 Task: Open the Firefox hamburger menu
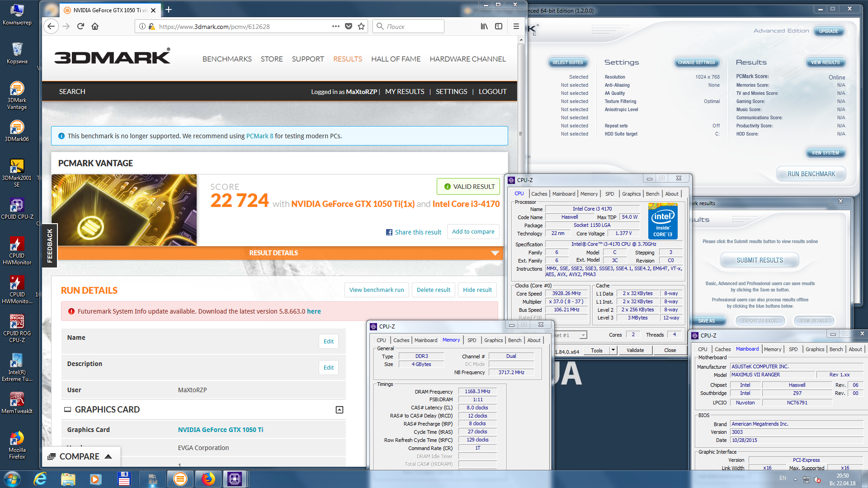pos(516,26)
